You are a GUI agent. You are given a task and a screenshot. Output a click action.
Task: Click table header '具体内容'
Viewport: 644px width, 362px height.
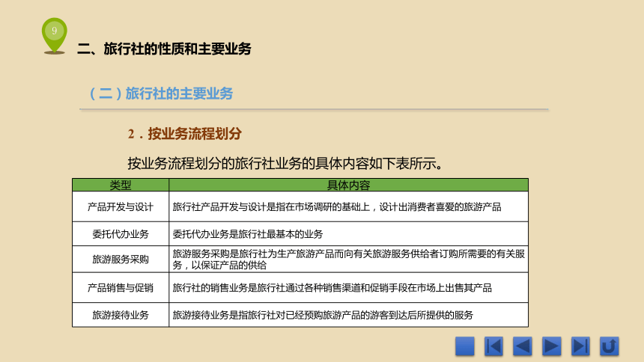348,185
